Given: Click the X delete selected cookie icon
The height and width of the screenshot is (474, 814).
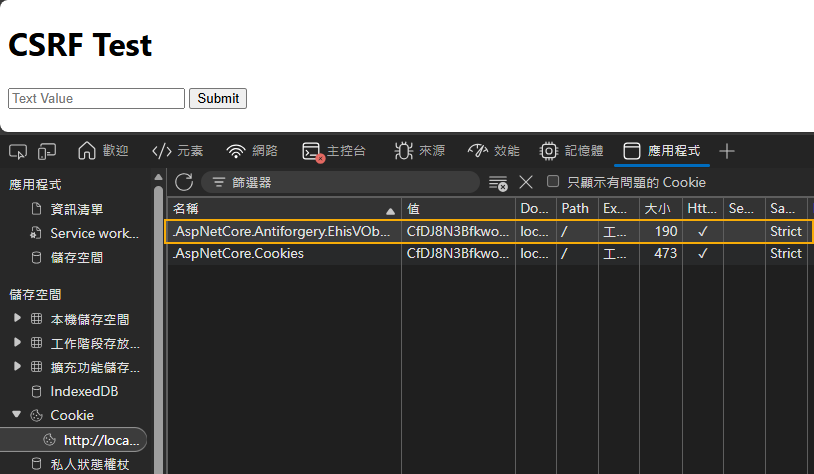Looking at the screenshot, I should (526, 182).
